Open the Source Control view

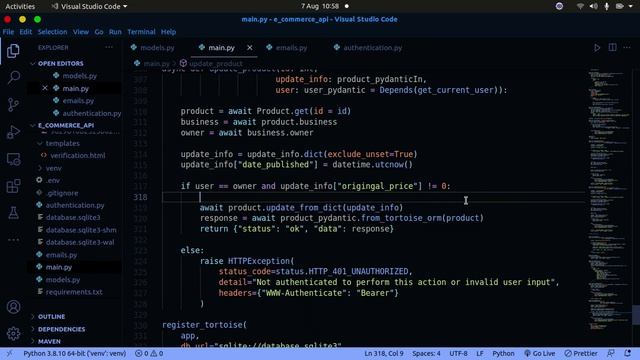(13, 104)
